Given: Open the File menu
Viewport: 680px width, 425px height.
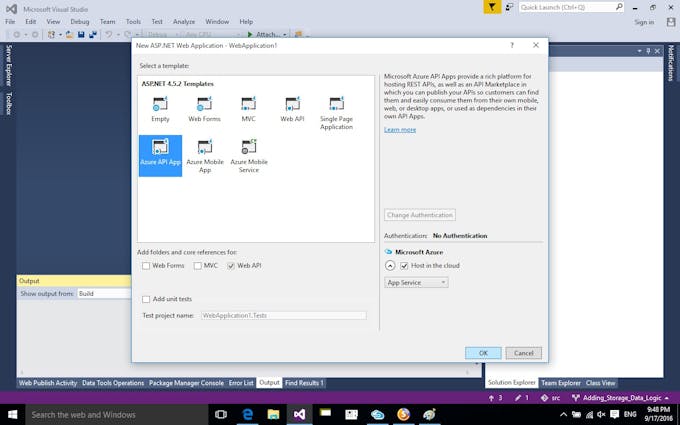Looking at the screenshot, I should 10,21.
